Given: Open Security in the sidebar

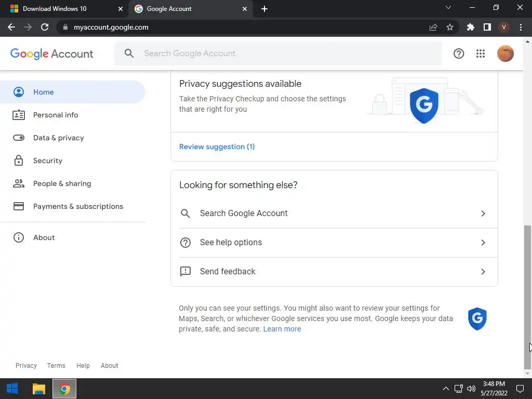Looking at the screenshot, I should [73, 161].
